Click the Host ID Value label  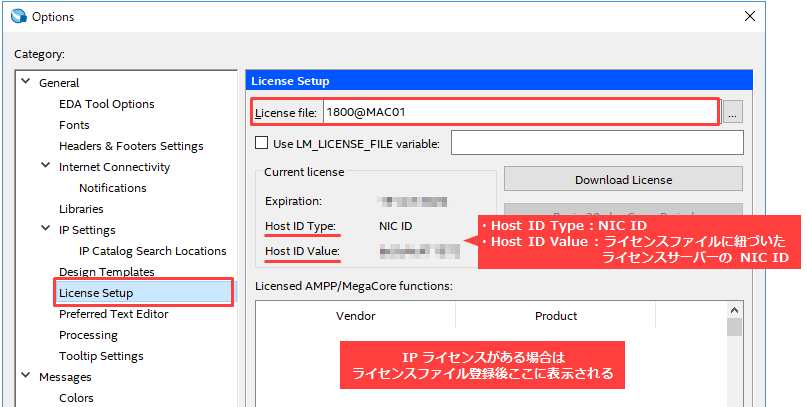303,251
